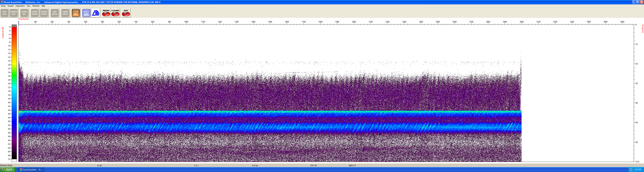The height and width of the screenshot is (172, 644).
Task: Open the Help menu
Action: tap(43, 6)
